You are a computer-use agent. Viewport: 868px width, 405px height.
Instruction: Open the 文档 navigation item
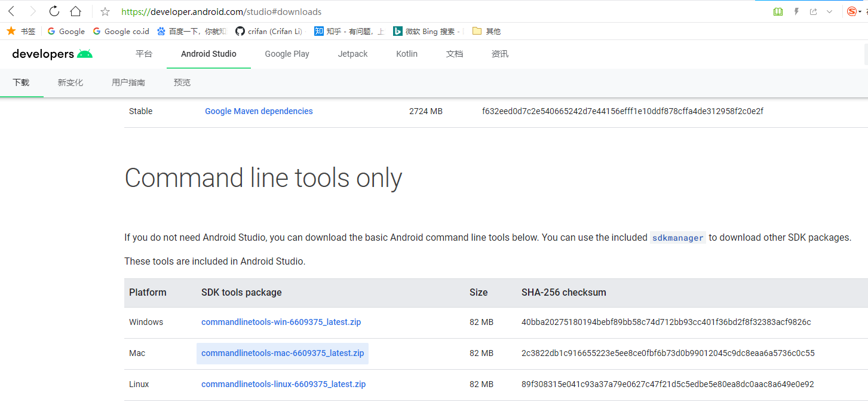(x=455, y=54)
